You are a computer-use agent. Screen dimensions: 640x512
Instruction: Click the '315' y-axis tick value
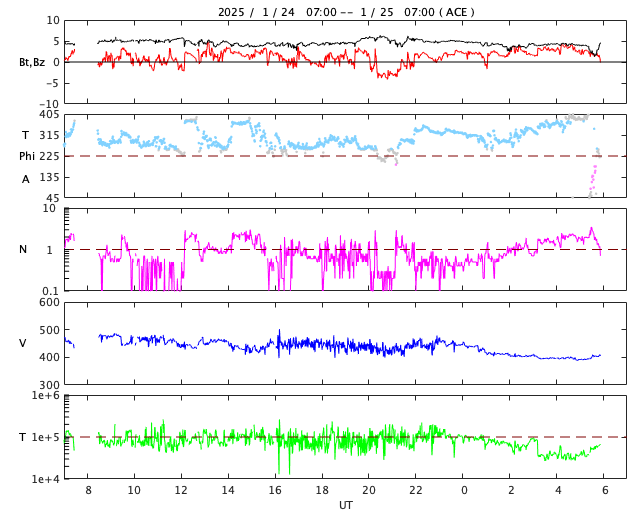49,135
